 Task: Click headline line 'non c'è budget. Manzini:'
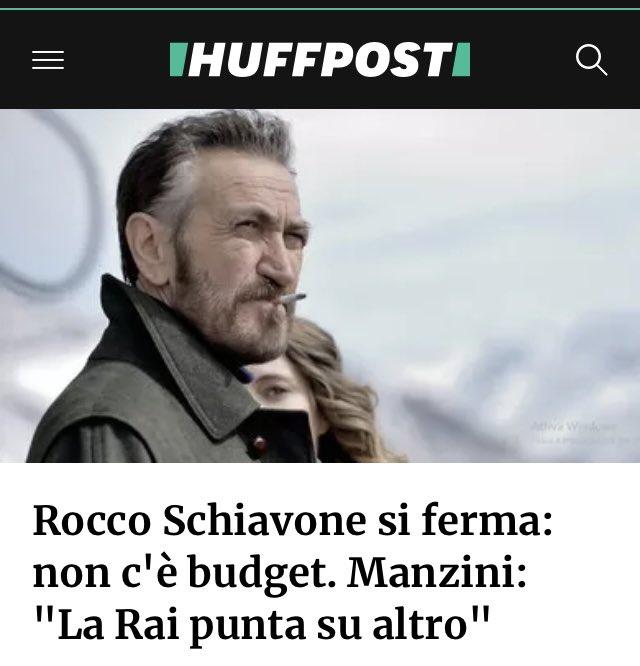[x=279, y=574]
